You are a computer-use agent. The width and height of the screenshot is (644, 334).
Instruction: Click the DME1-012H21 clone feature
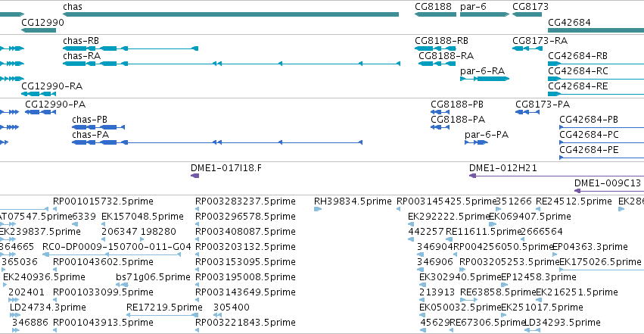point(556,176)
